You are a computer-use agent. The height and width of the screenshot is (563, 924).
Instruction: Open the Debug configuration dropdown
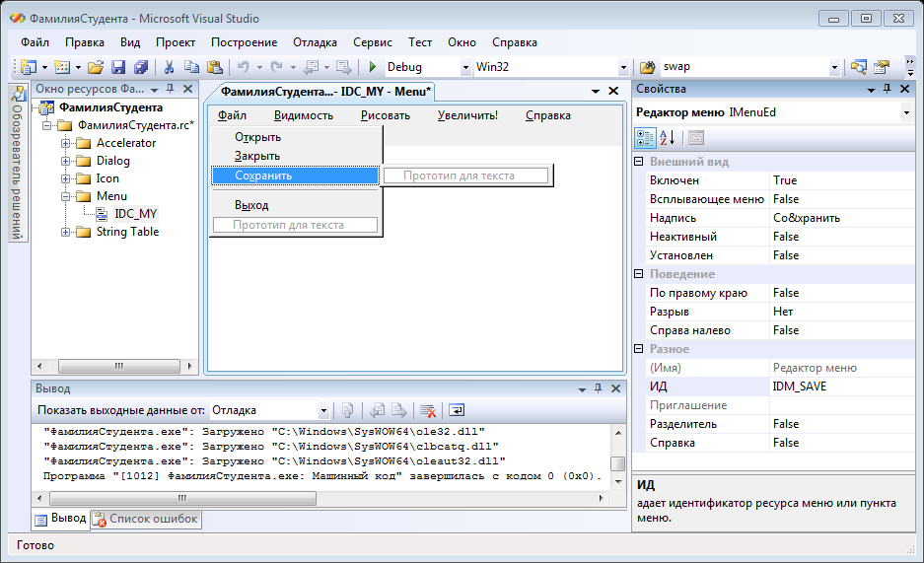[465, 68]
